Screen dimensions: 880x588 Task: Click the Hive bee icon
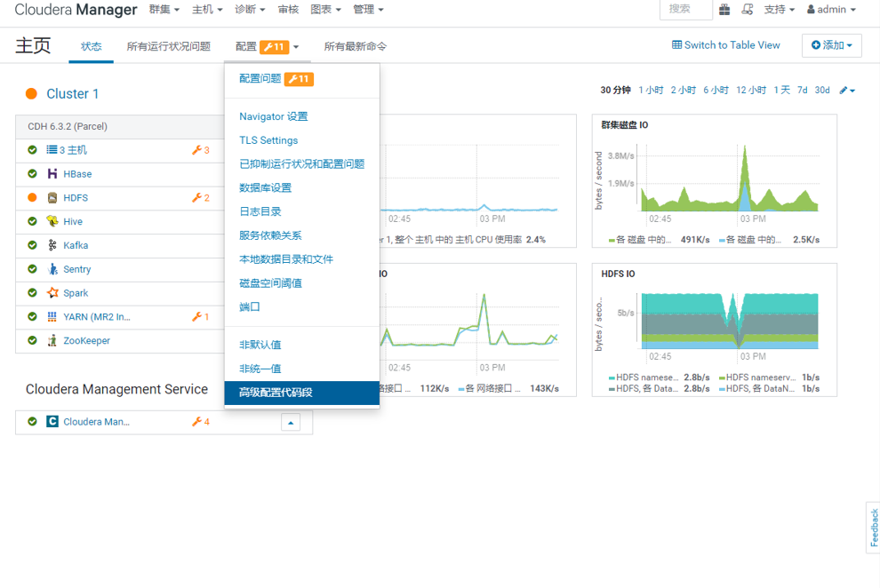[x=52, y=221]
